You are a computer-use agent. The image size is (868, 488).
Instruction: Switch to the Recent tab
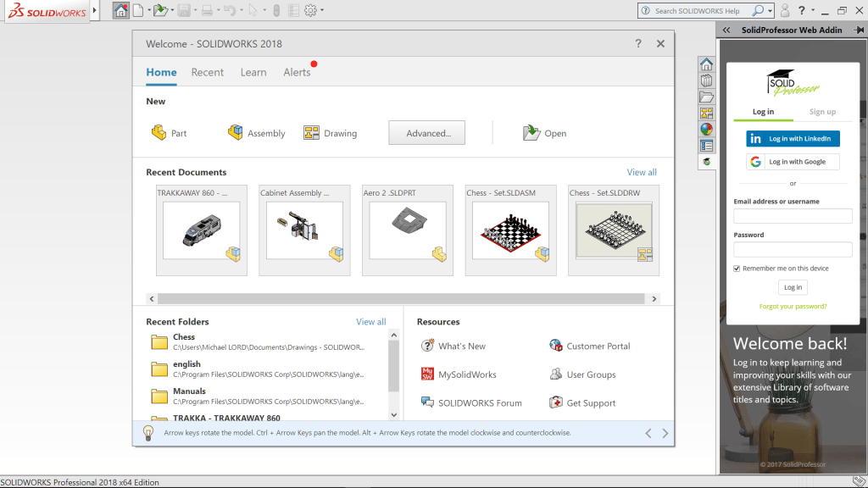[x=207, y=72]
